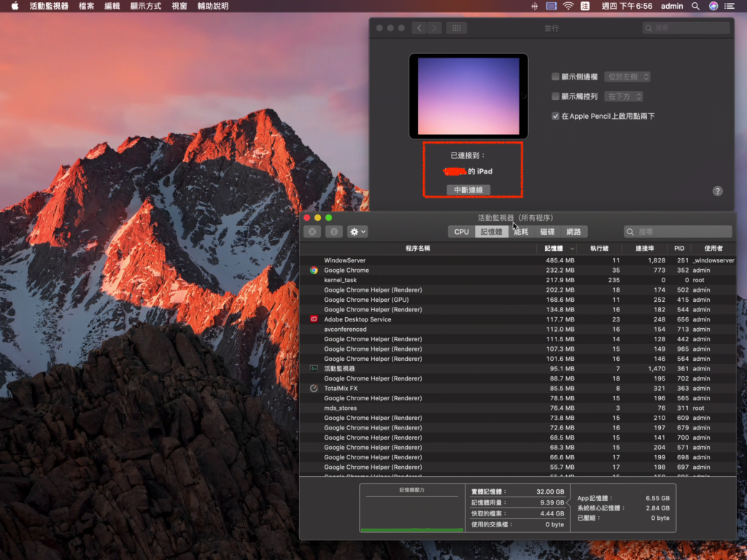Click the quit process X button
747x560 pixels.
tap(312, 231)
